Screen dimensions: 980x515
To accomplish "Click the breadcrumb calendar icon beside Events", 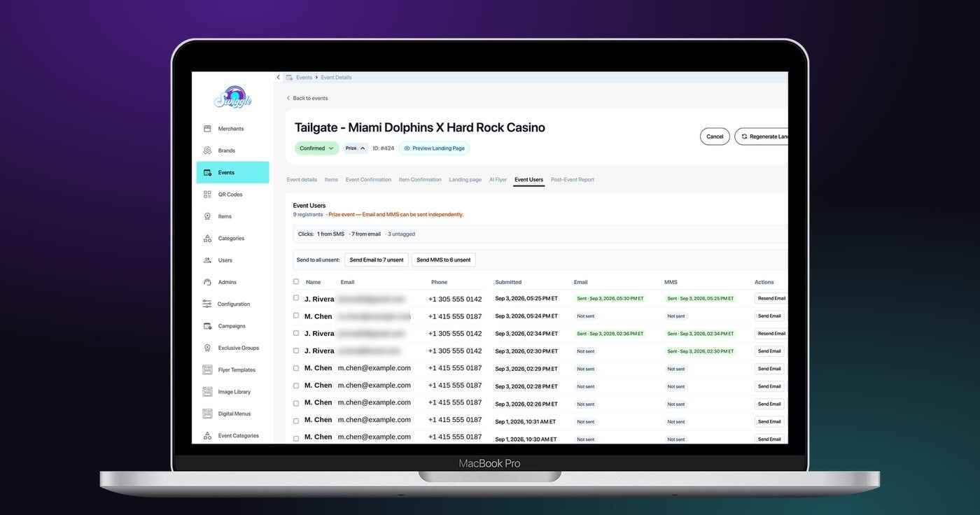I will coord(289,78).
